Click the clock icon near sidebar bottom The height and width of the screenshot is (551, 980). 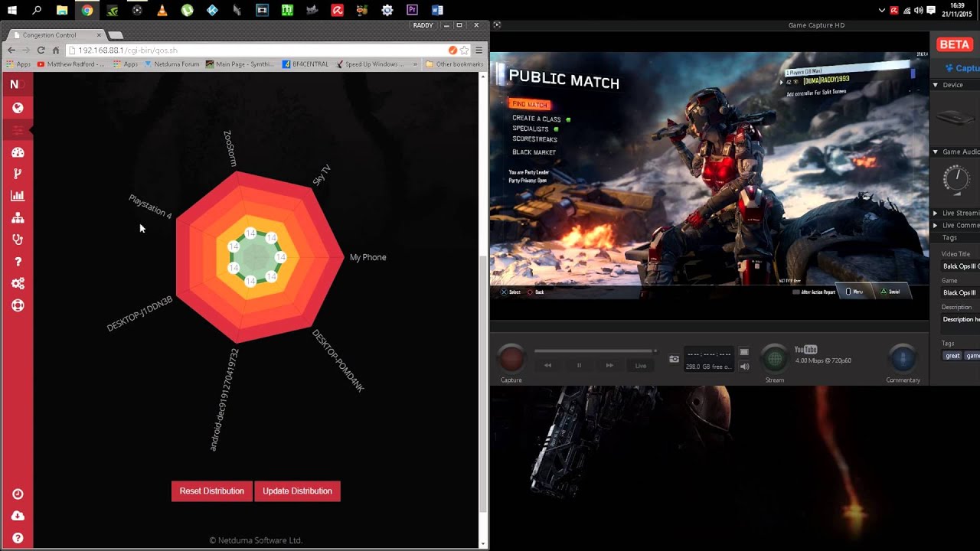point(18,494)
